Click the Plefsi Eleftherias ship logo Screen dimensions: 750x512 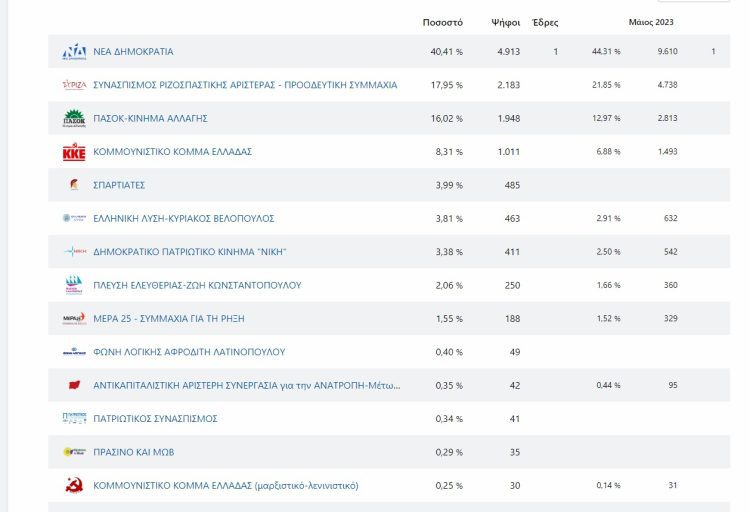click(x=74, y=285)
